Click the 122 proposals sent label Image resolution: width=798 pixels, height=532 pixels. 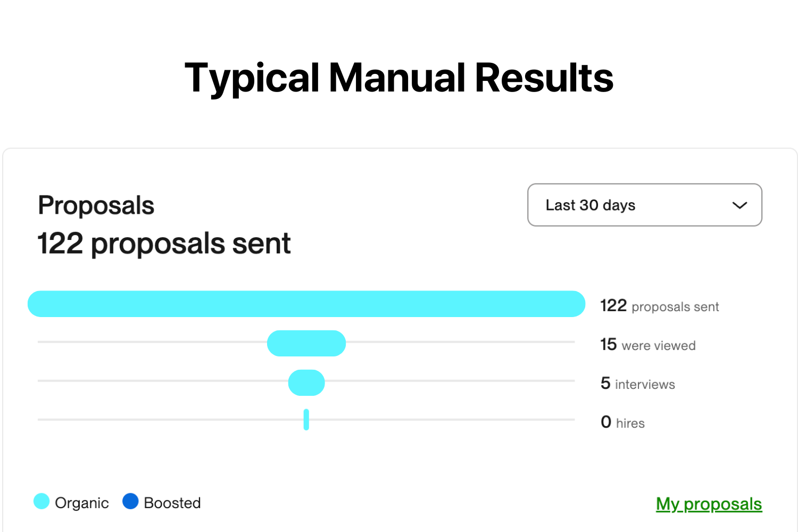659,306
